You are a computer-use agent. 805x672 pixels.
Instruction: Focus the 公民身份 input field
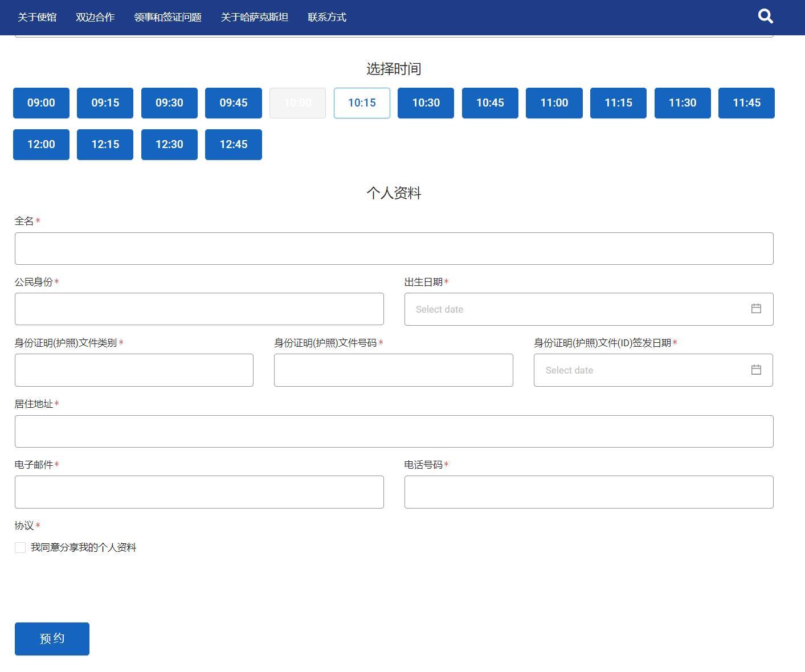point(199,309)
